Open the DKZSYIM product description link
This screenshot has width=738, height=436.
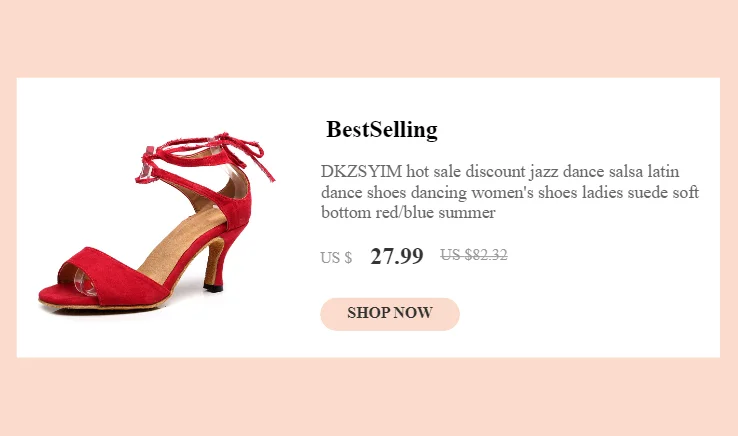[x=509, y=192]
